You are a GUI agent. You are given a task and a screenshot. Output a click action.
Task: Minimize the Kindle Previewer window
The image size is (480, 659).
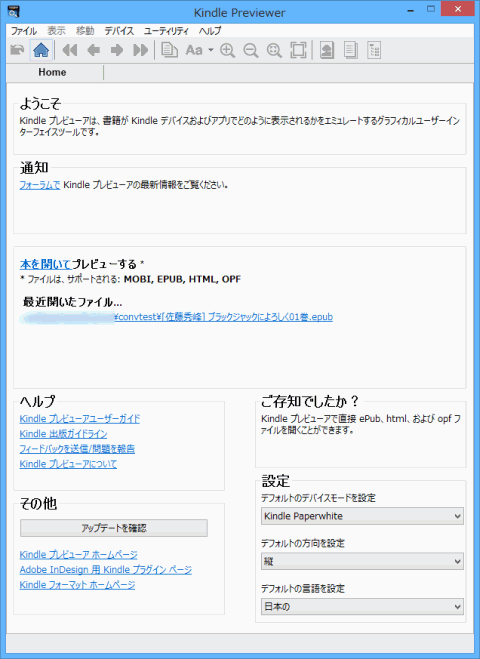[x=411, y=9]
